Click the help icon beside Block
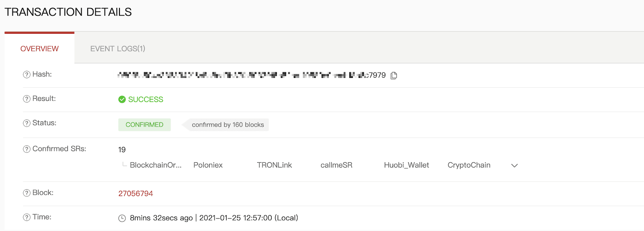Screen dimensions: 644x231 tap(27, 193)
